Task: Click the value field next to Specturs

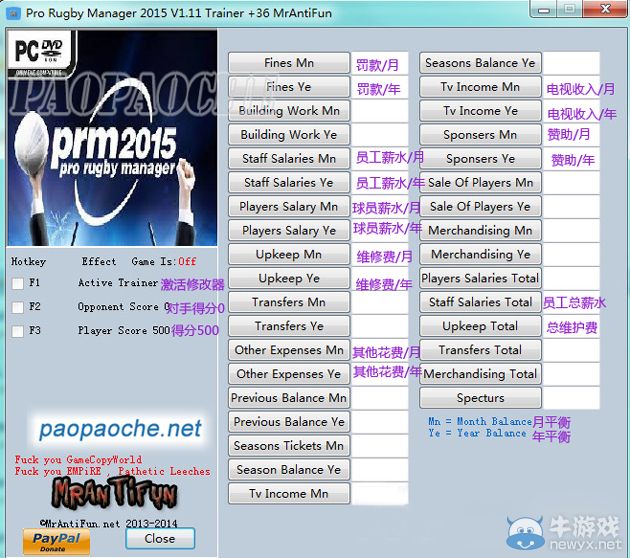Action: [x=571, y=398]
